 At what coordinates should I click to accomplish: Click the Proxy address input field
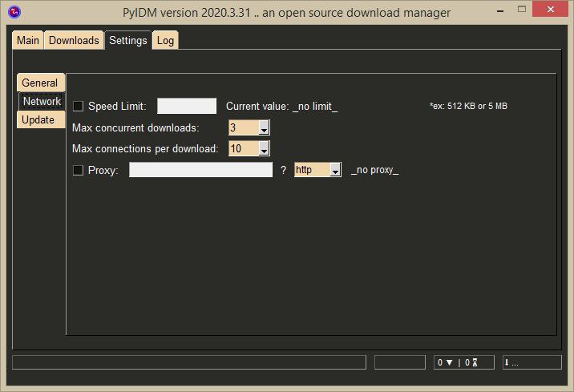click(200, 170)
